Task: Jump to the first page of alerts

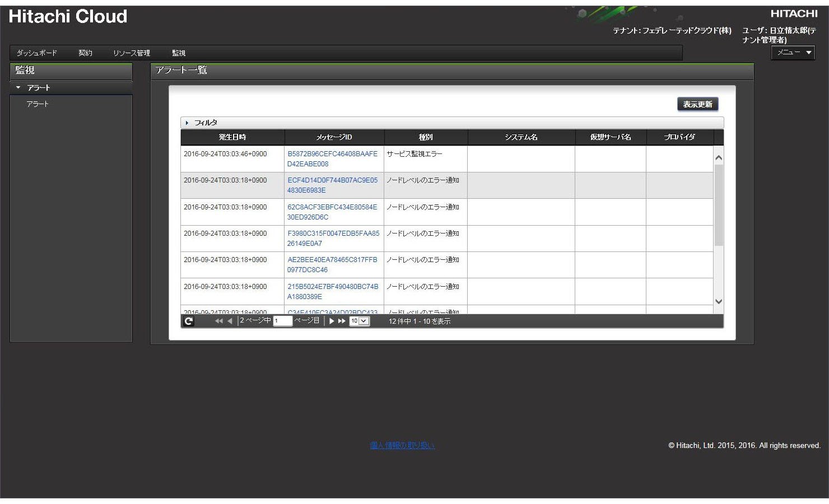Action: click(218, 321)
